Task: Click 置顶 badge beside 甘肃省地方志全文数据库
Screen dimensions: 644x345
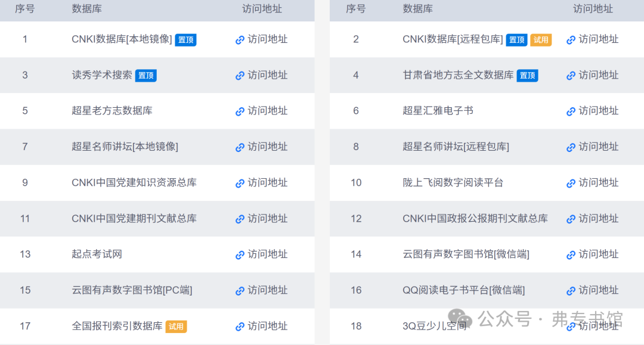Action: coord(527,76)
